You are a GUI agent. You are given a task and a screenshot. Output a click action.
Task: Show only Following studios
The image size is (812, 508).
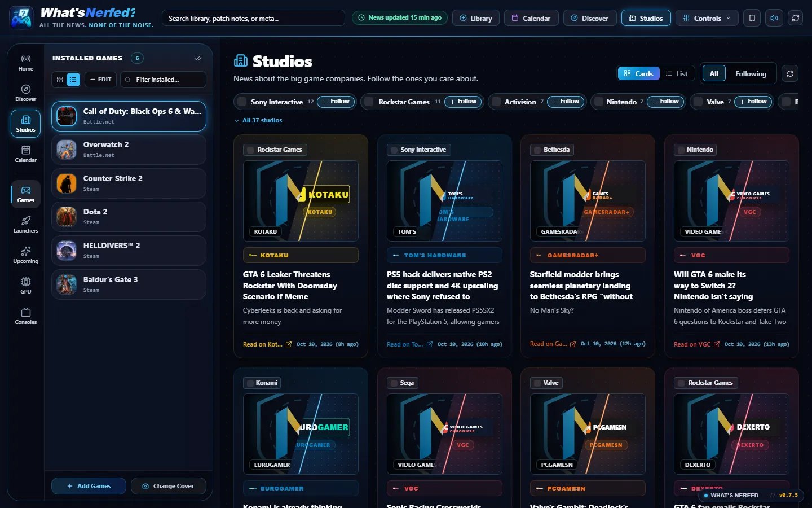pos(751,73)
